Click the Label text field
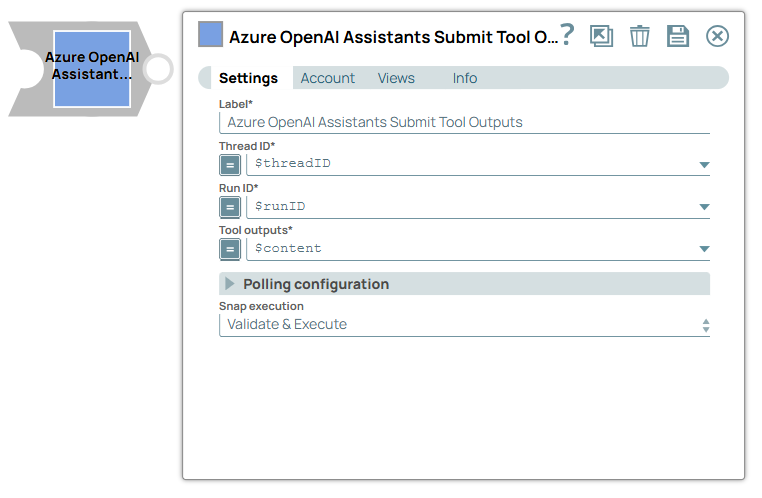The image size is (762, 498). pos(464,122)
